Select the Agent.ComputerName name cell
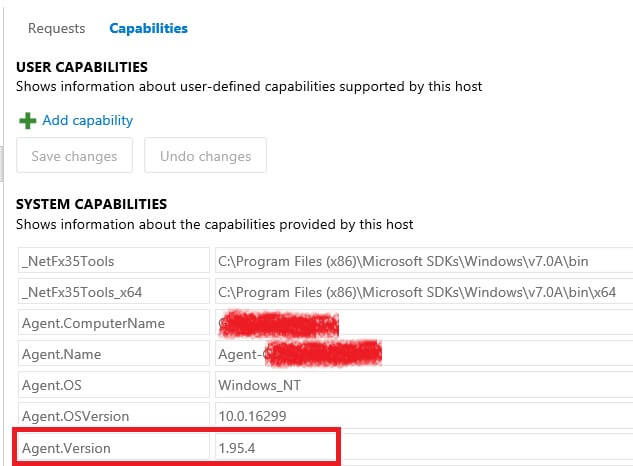The image size is (633, 466). pyautogui.click(x=114, y=322)
